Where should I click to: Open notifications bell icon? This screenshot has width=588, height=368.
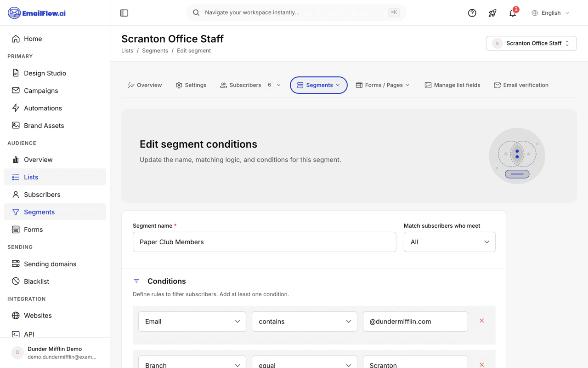[x=513, y=13]
